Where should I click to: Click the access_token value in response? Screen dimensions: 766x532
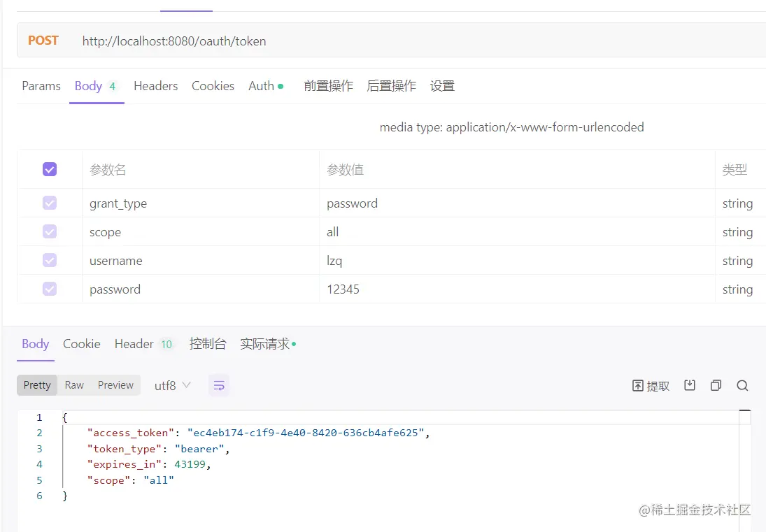305,433
